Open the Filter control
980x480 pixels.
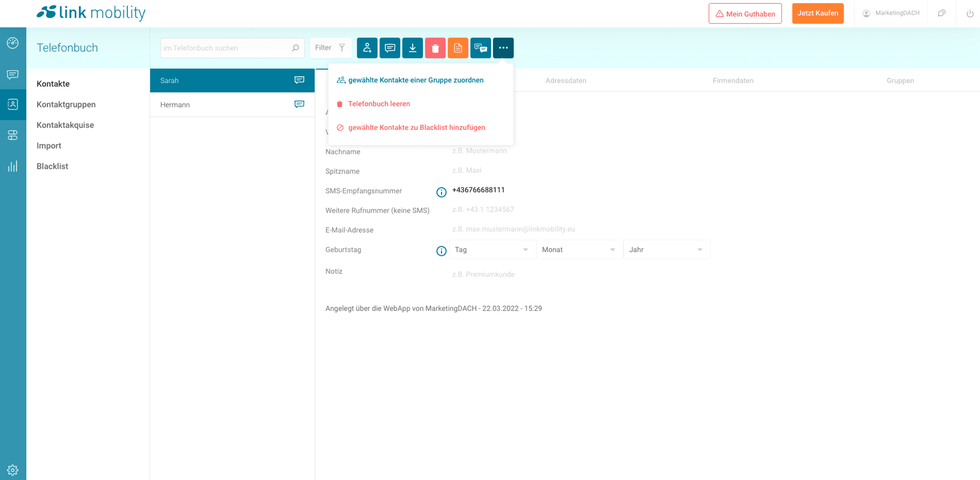click(330, 48)
